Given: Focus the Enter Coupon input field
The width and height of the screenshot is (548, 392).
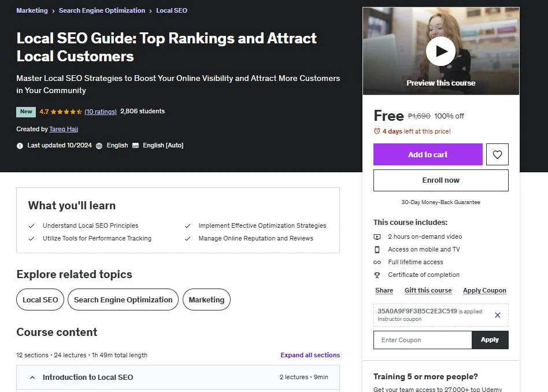Looking at the screenshot, I should coord(423,340).
